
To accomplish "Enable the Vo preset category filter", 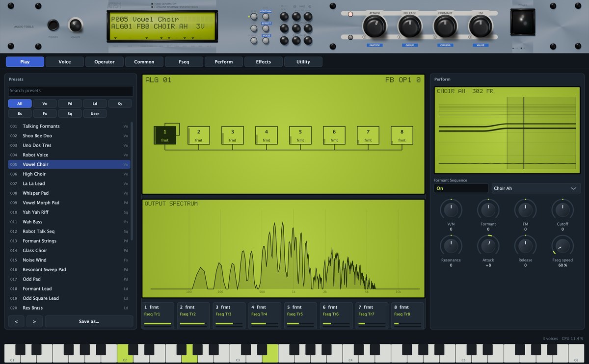I will point(45,104).
